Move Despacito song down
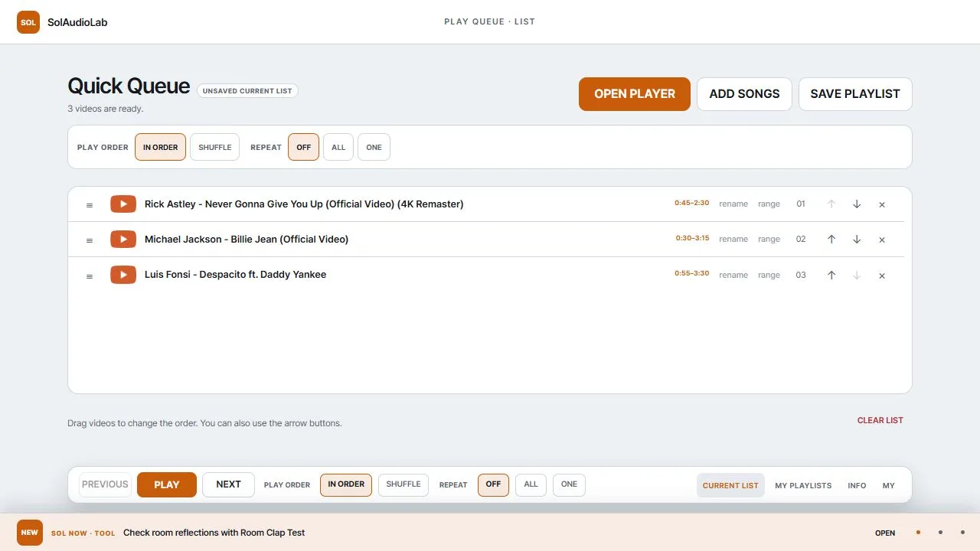The image size is (980, 551). 857,275
